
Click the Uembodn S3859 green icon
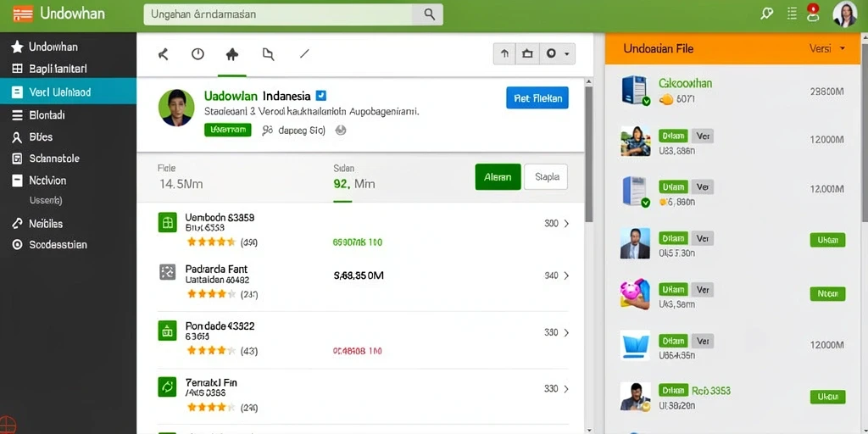(x=167, y=222)
